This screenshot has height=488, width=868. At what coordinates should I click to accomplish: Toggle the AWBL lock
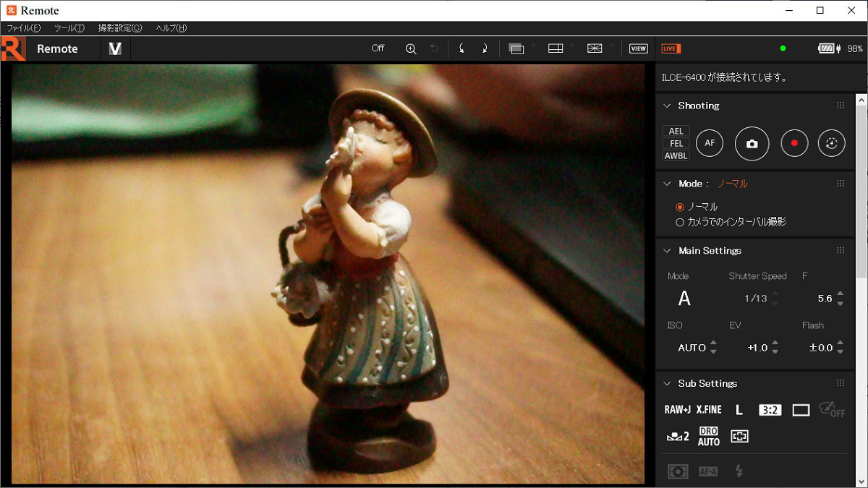(676, 156)
